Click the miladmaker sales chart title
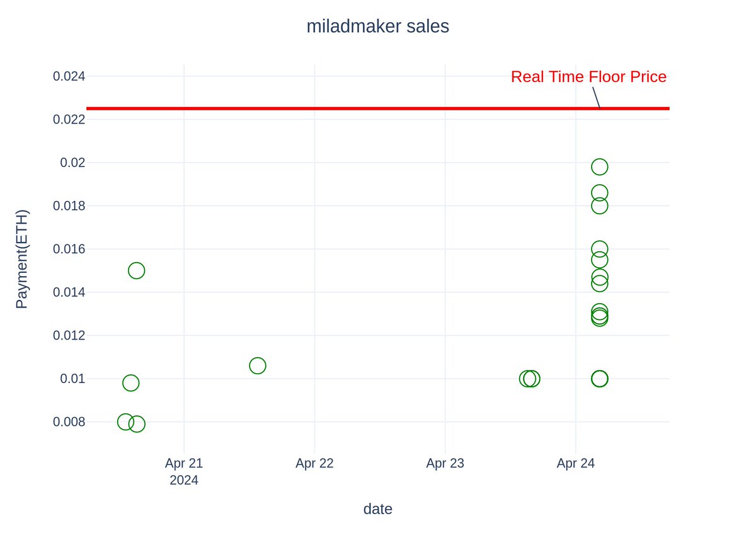 [x=378, y=26]
